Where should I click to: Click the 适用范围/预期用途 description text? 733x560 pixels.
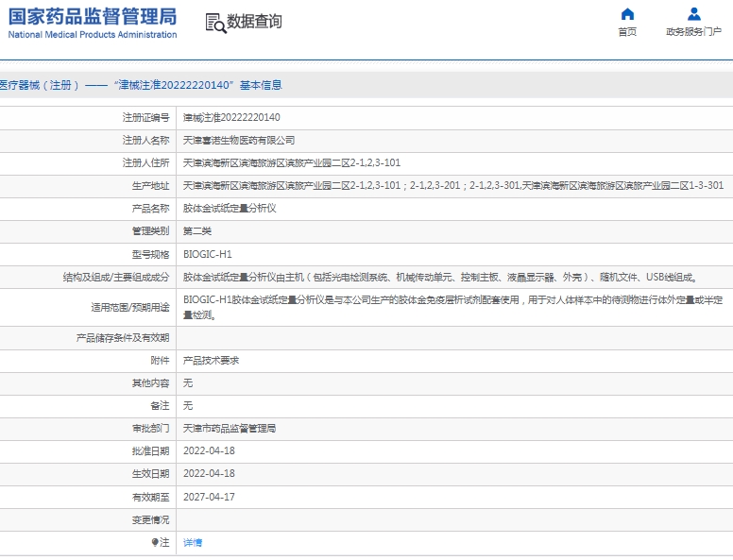coord(453,308)
